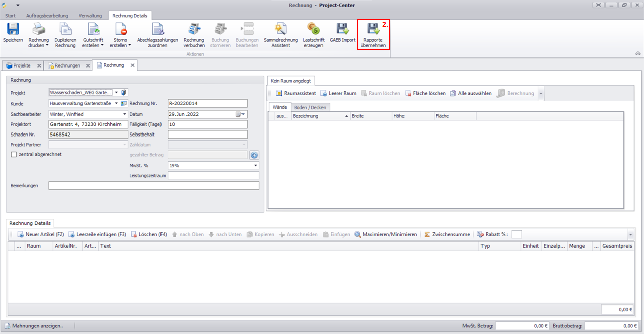
Task: Toggle the zentral abgerechnet checkbox
Action: (14, 154)
